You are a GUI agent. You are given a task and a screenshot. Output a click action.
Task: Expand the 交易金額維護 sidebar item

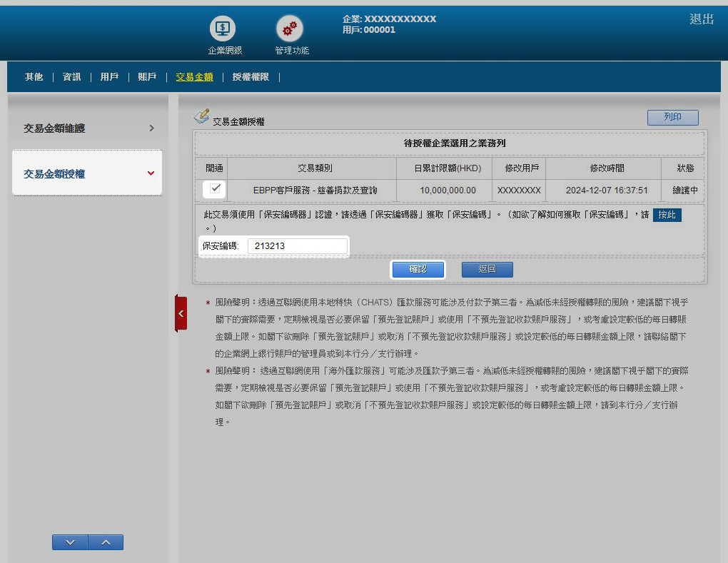click(x=87, y=128)
